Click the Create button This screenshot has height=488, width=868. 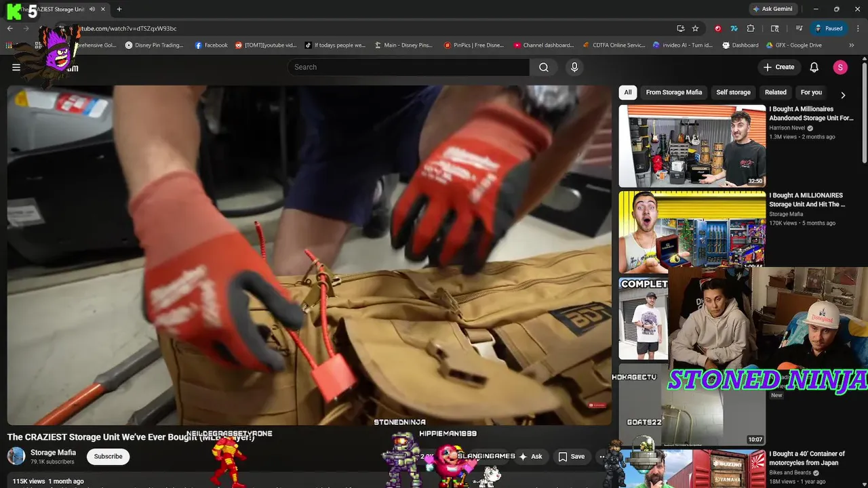(778, 67)
